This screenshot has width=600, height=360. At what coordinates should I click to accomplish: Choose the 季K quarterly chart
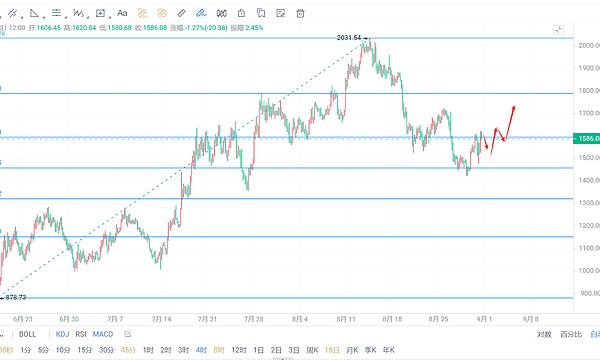370,350
